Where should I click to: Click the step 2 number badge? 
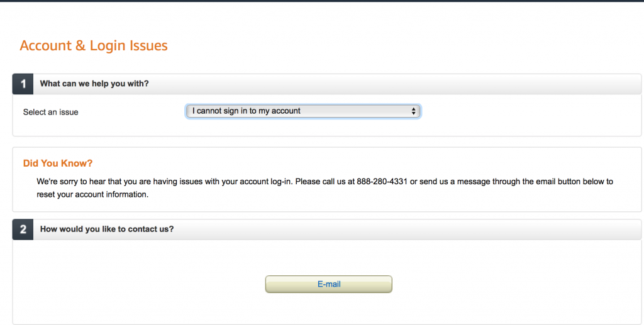(x=23, y=229)
